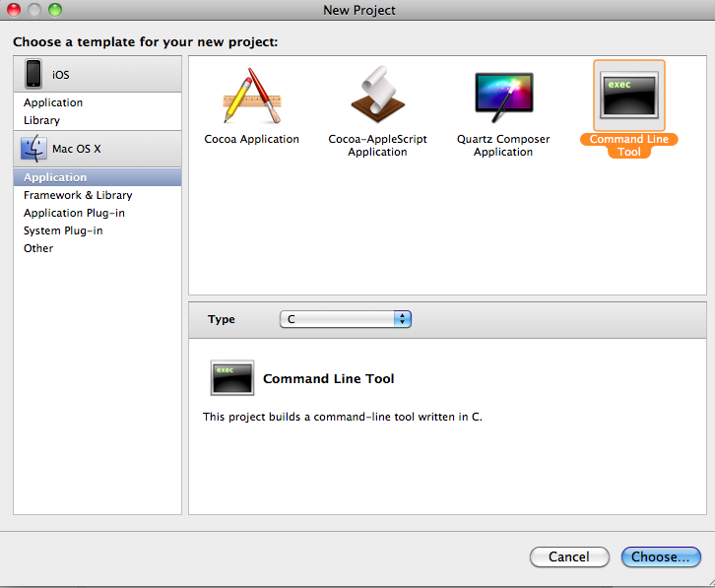This screenshot has height=588, width=715.
Task: Click the Type label
Action: tap(222, 319)
